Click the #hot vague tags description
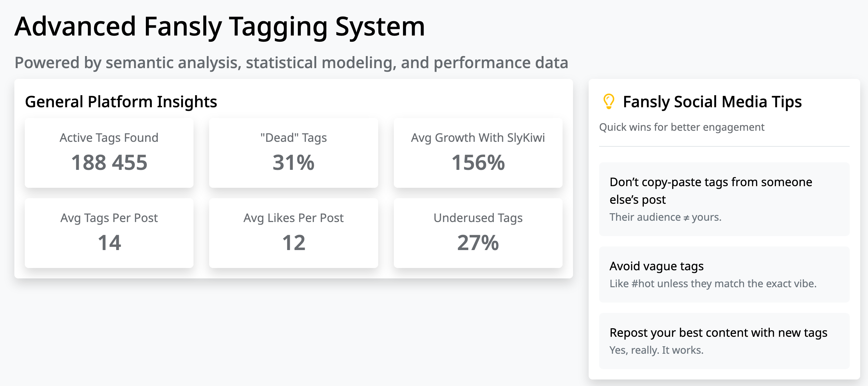This screenshot has height=386, width=868. click(x=713, y=284)
